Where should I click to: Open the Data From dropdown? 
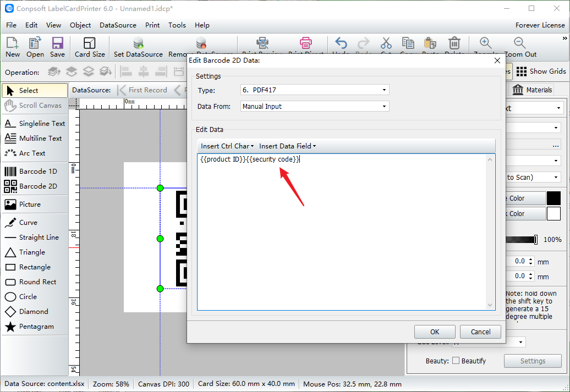315,107
